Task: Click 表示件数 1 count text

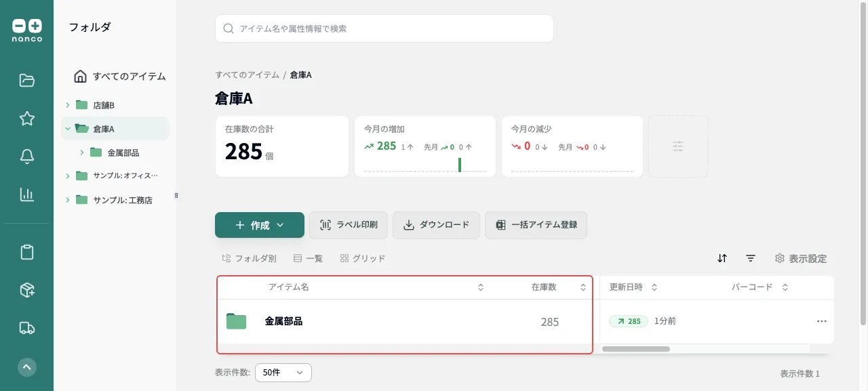Action: 800,373
